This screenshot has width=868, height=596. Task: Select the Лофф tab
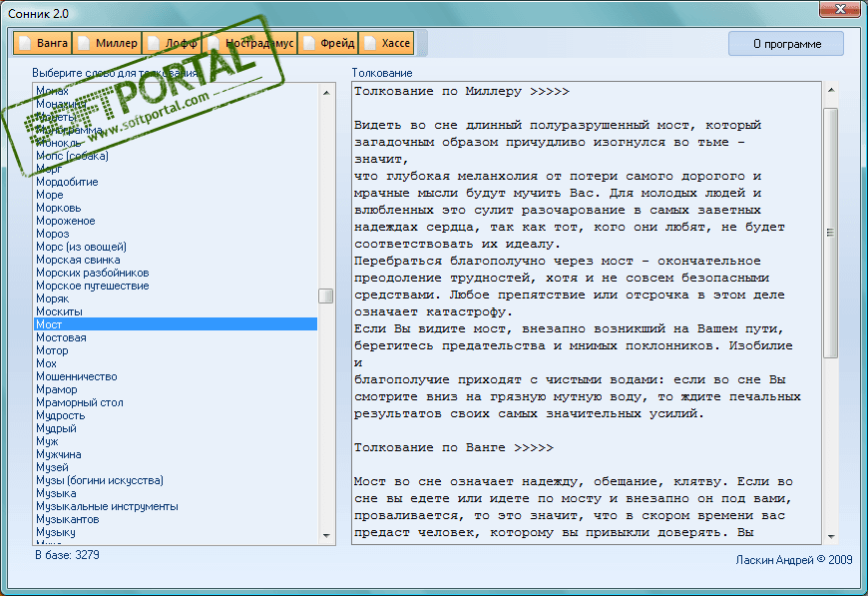pos(173,43)
